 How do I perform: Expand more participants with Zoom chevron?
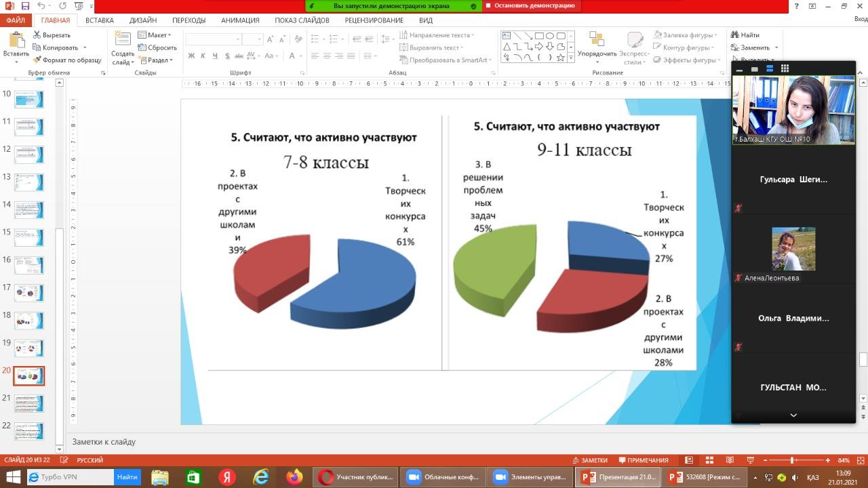[x=793, y=415]
